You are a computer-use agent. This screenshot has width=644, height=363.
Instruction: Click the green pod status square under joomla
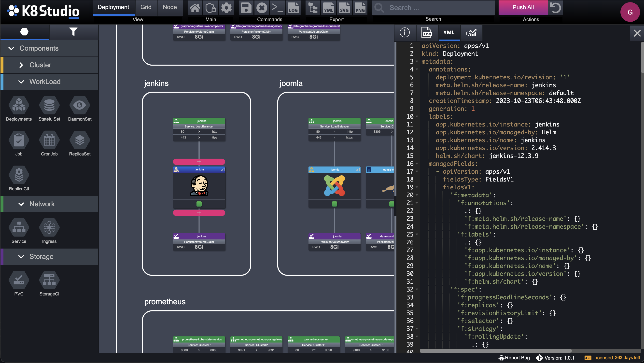pyautogui.click(x=335, y=204)
